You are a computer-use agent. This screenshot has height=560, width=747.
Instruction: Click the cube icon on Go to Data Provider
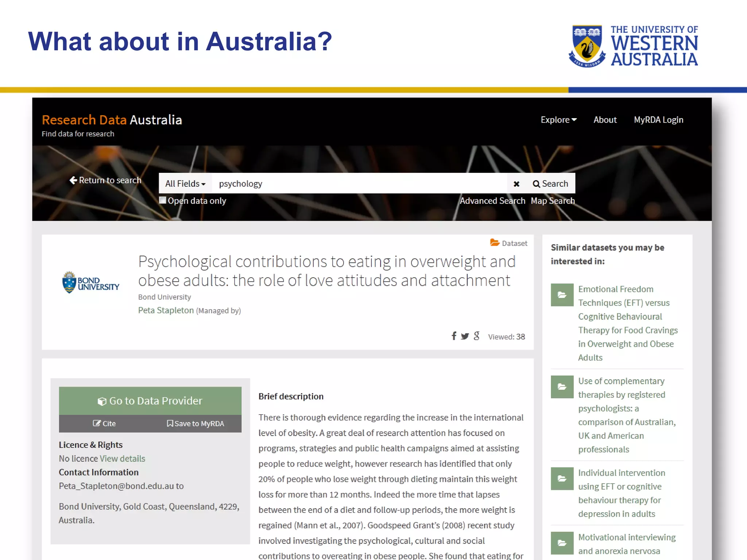coord(102,401)
